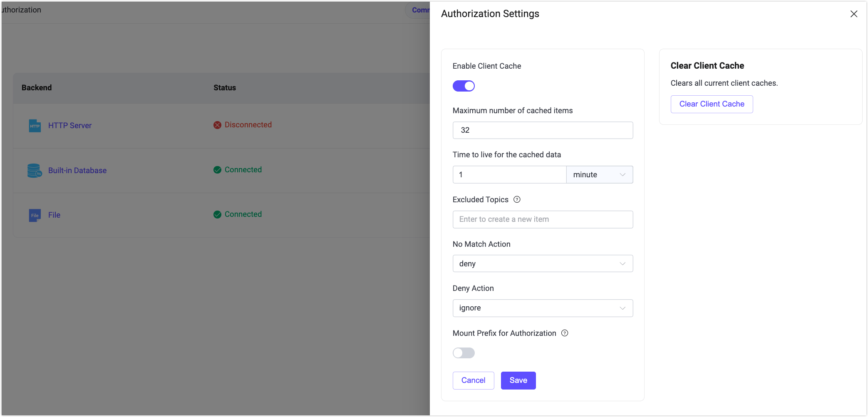Click the Built-in Database icon
868x417 pixels.
coord(35,171)
